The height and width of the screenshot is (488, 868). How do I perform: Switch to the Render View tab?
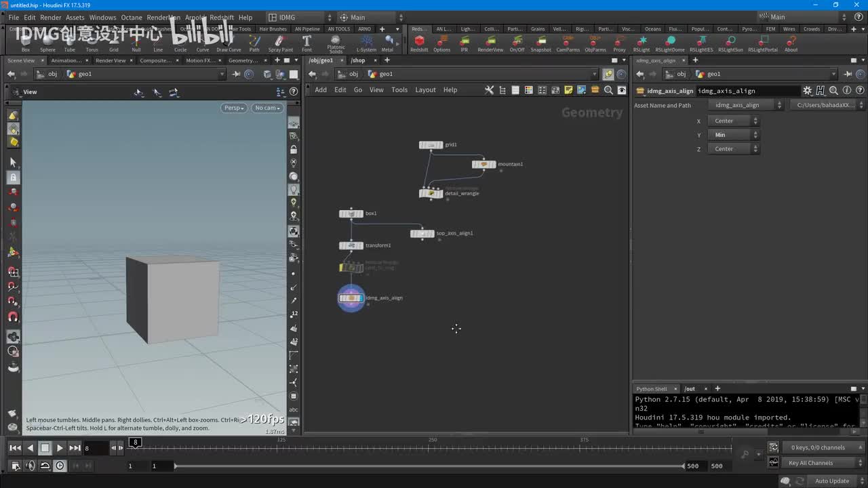[111, 60]
